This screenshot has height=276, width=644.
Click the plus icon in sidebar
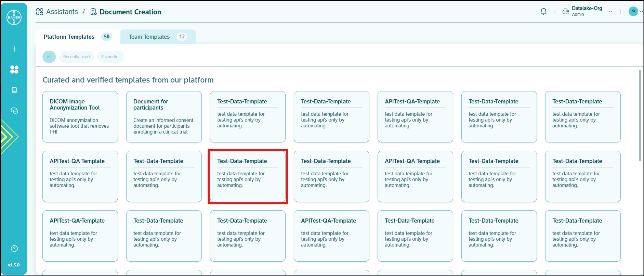coord(14,49)
